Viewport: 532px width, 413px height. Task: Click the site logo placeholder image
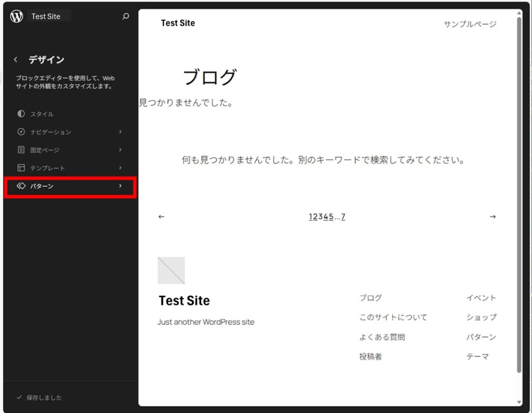(171, 270)
